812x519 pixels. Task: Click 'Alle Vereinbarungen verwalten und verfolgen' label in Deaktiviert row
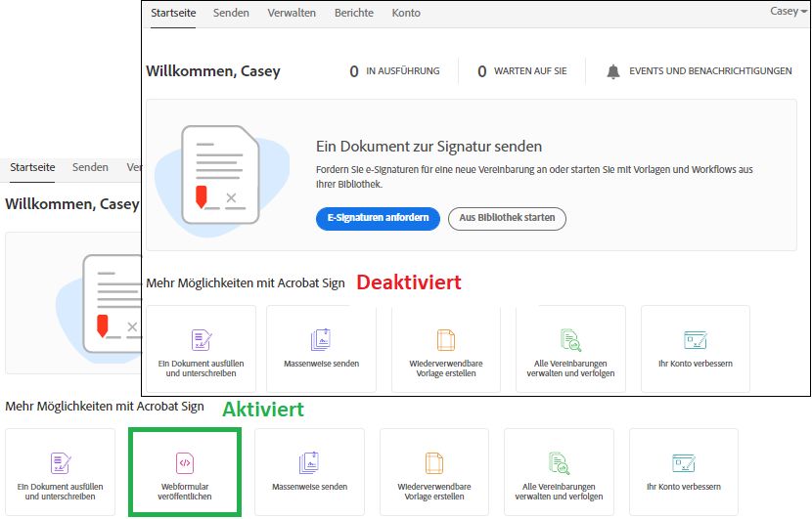coord(570,368)
